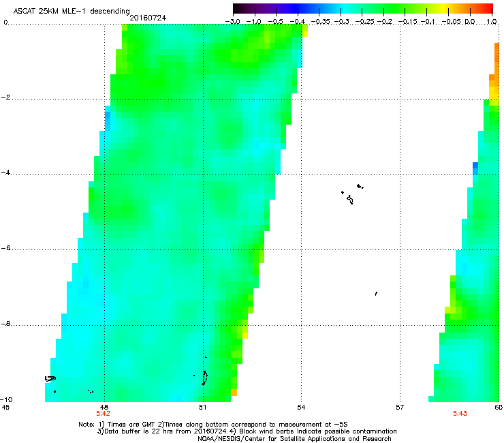504x443 pixels.
Task: Click the latitude label '-4'
Action: tap(5, 172)
